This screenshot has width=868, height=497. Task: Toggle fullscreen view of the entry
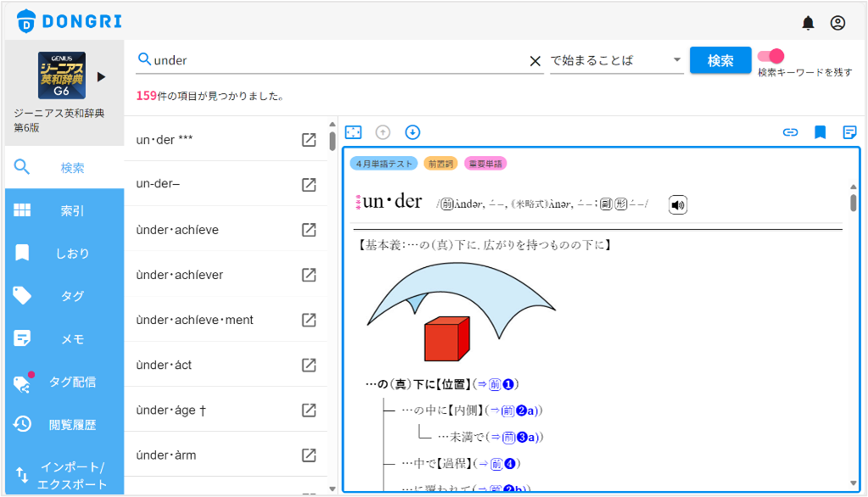pos(353,132)
